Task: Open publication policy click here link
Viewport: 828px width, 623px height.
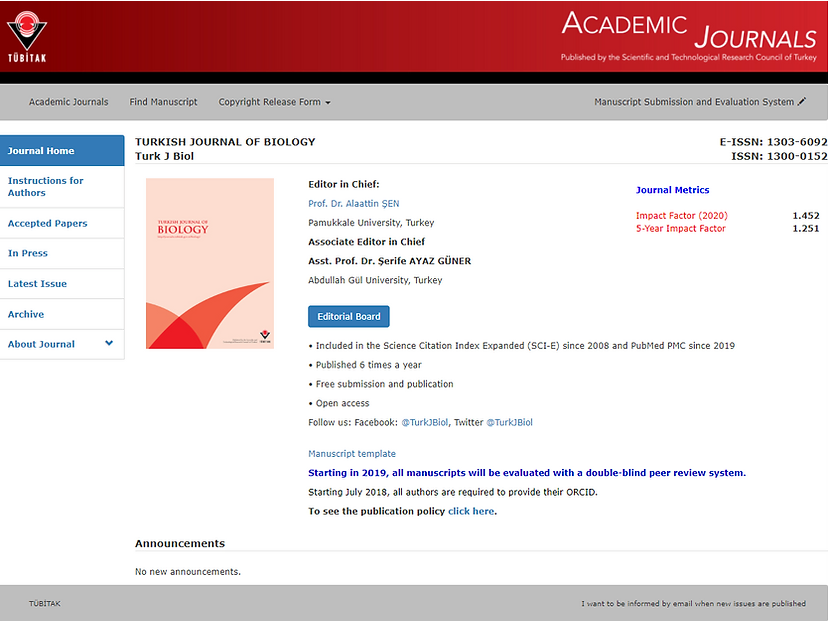Action: coord(471,511)
